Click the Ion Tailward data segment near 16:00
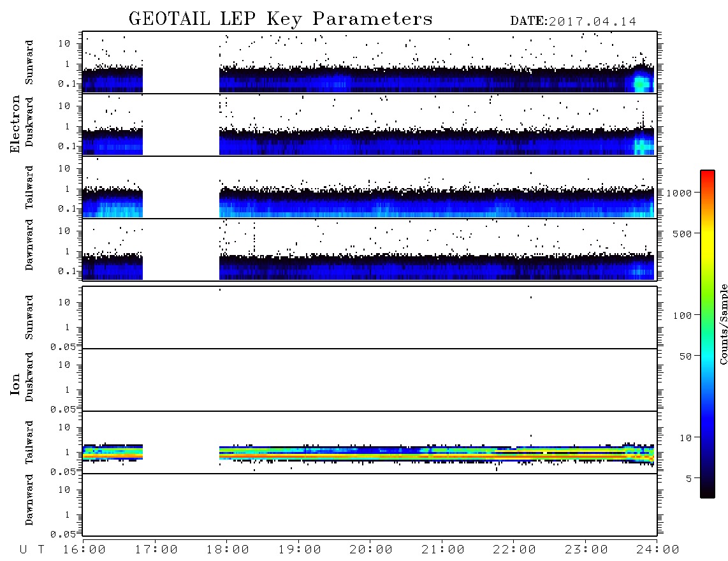 point(112,452)
